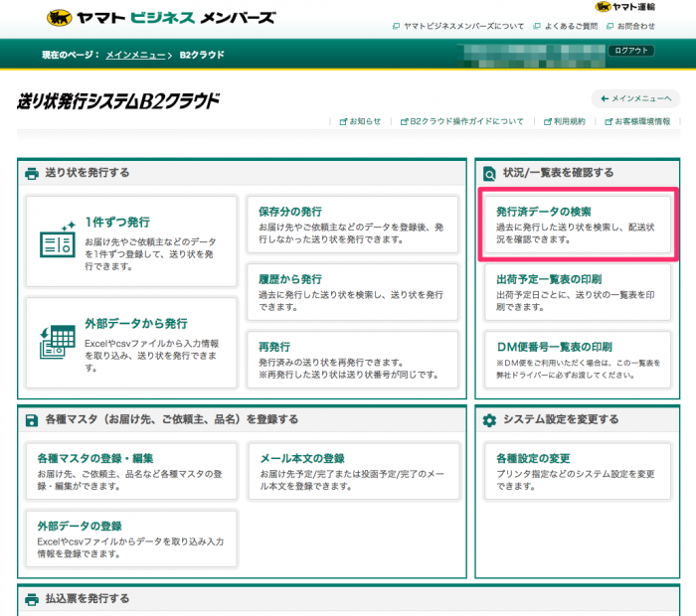
Task: Click the メインメニューへ back button
Action: pyautogui.click(x=635, y=98)
